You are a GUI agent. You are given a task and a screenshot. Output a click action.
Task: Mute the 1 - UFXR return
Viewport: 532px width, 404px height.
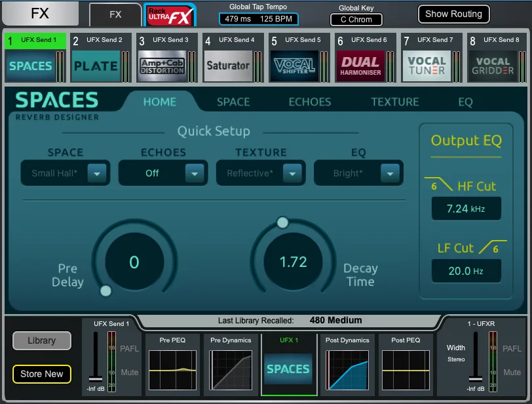pyautogui.click(x=512, y=373)
